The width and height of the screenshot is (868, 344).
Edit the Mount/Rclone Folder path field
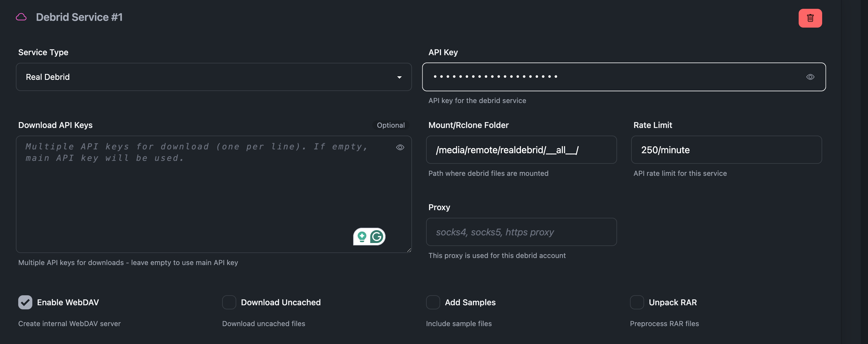click(521, 150)
